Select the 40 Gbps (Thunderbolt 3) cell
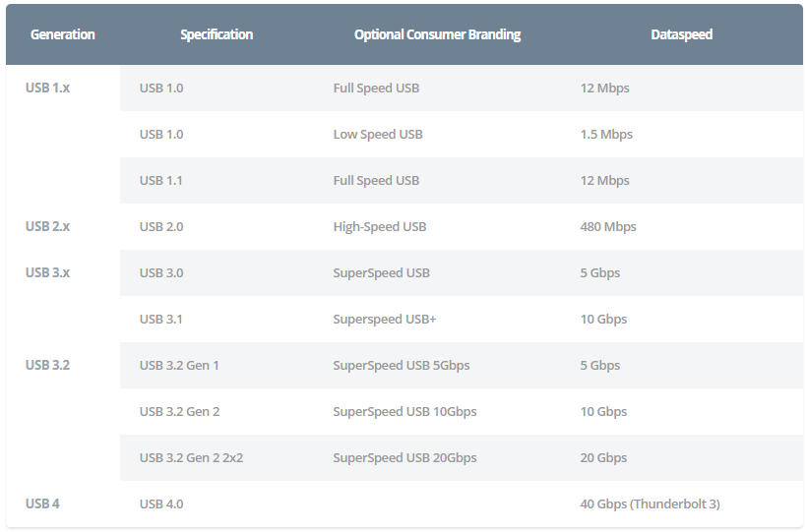The image size is (807, 532). (650, 503)
